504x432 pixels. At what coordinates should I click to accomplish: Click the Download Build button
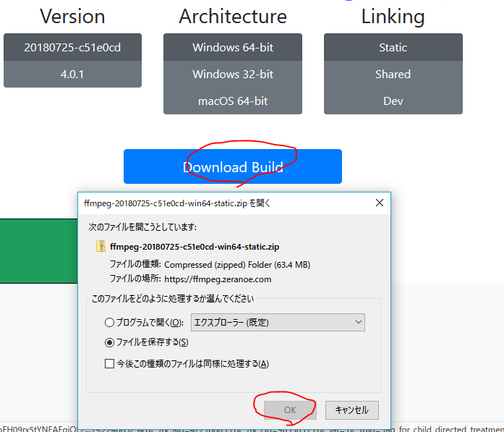tap(233, 166)
